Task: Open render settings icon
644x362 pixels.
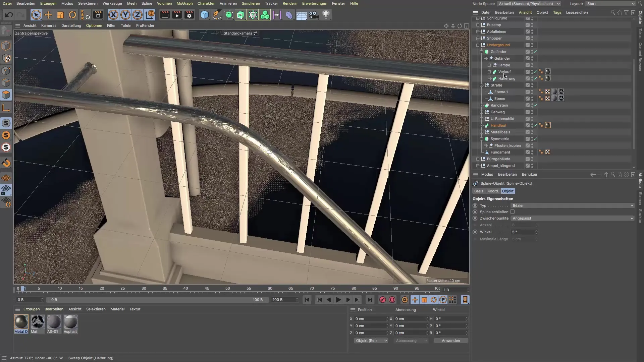Action: coord(189,15)
